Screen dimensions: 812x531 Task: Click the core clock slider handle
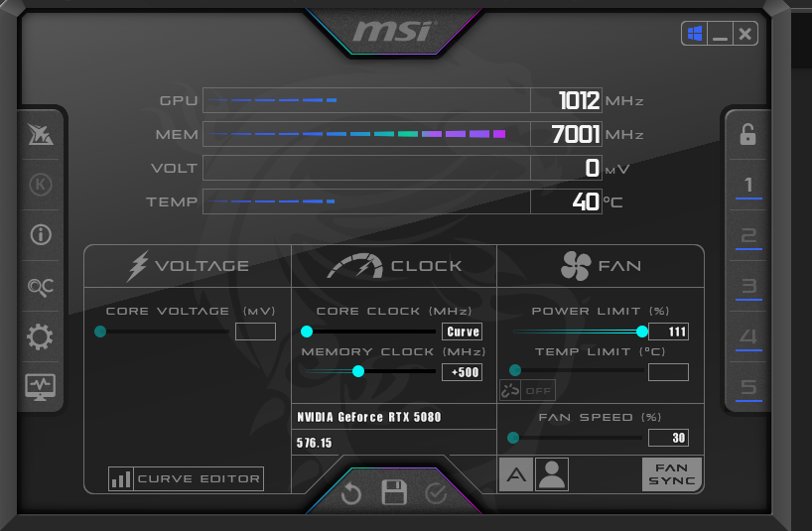(x=307, y=332)
